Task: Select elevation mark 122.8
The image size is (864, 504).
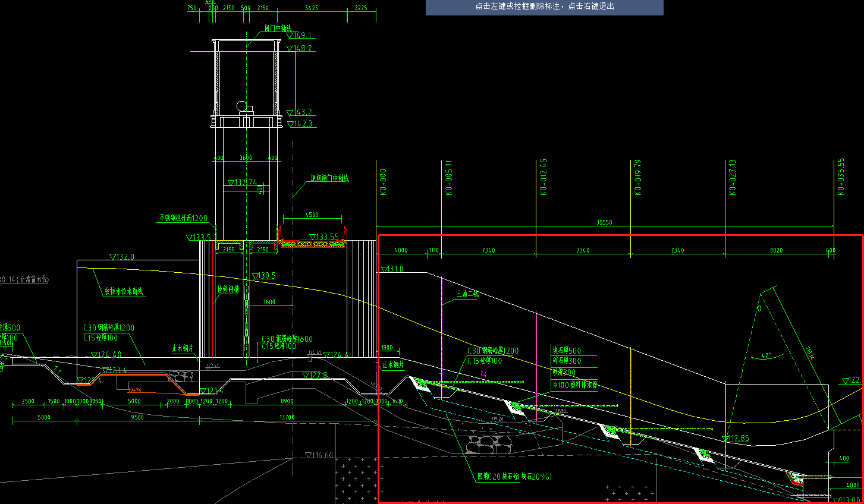Action: [315, 375]
